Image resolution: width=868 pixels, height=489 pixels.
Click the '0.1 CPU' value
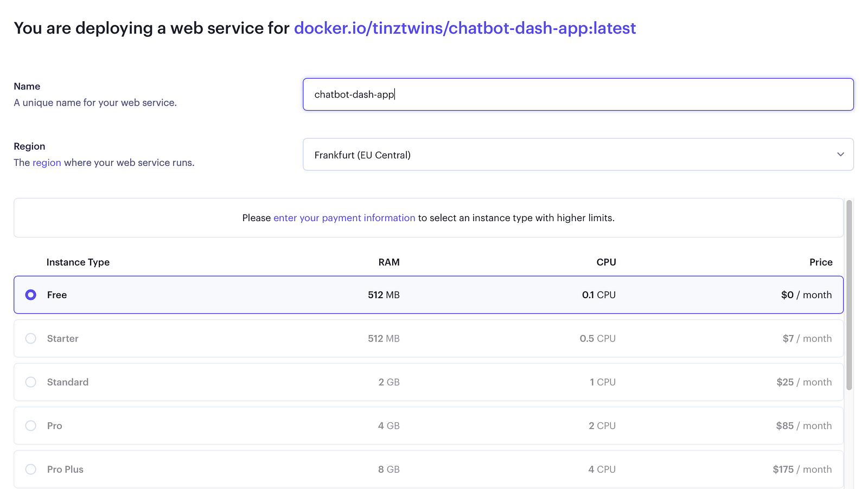tap(599, 295)
